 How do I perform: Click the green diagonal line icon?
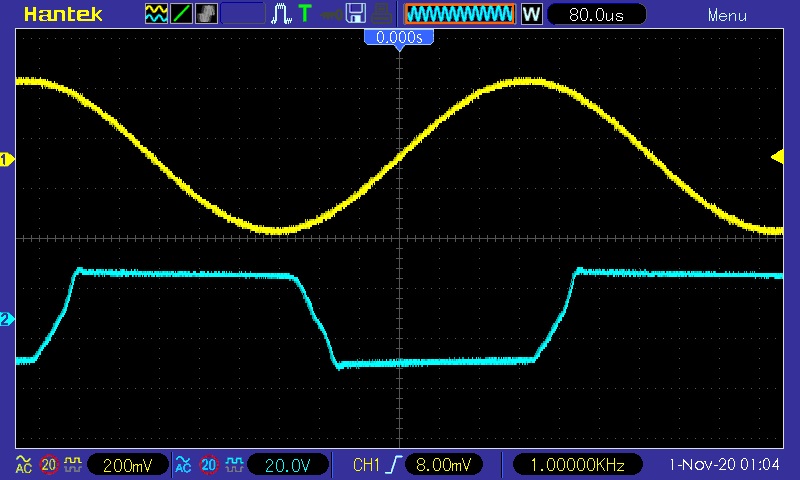point(182,14)
